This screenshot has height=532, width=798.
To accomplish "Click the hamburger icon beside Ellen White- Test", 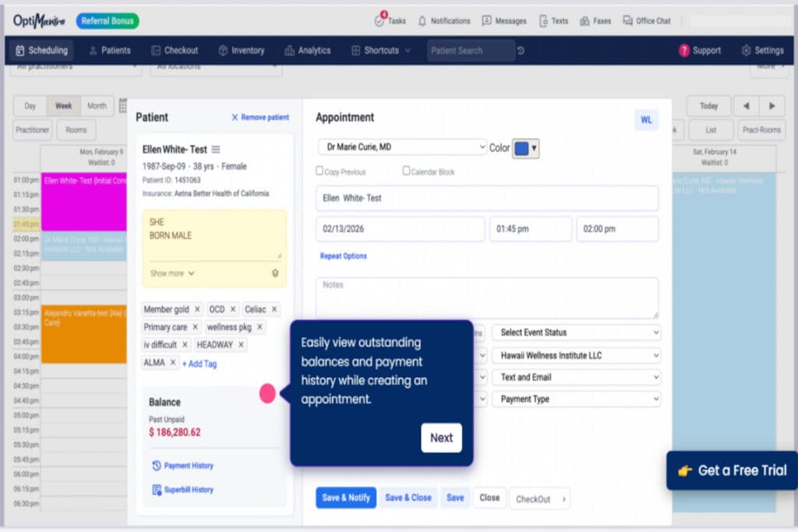I will coord(216,150).
